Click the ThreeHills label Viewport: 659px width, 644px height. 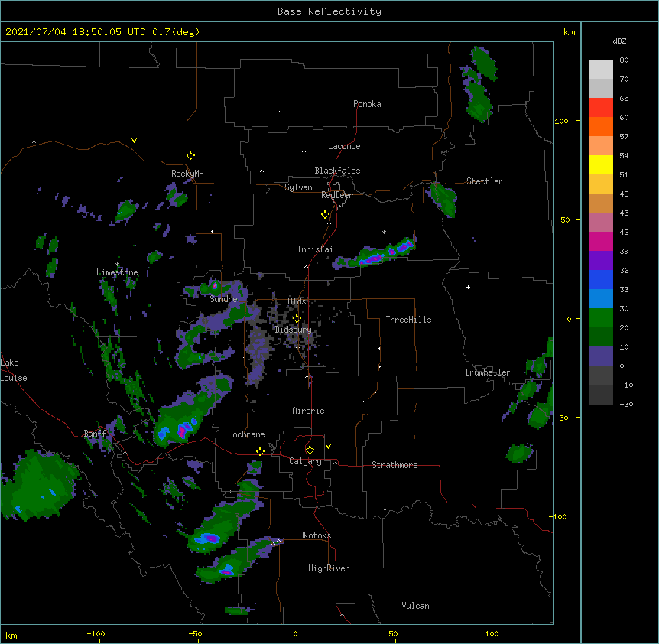tap(408, 320)
